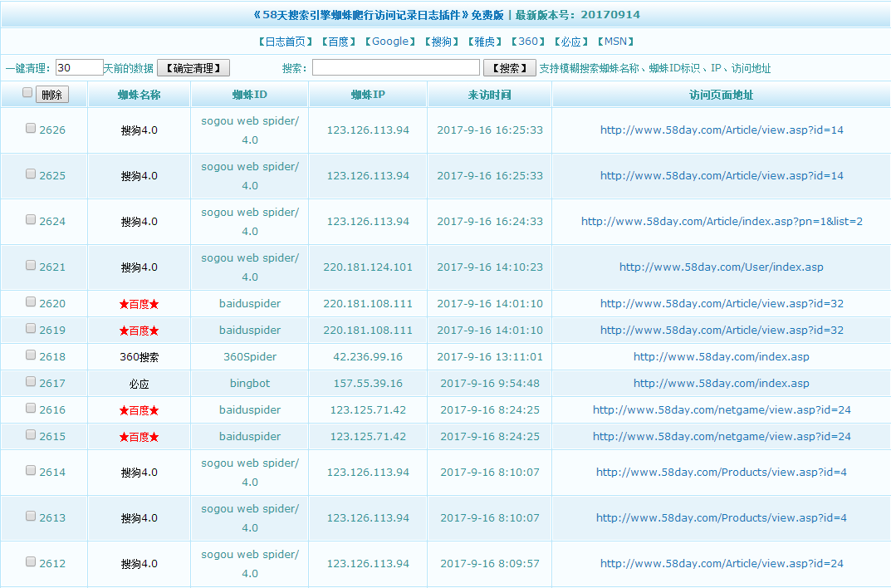Open view.asp?id=32 link in row 2620
891x588 pixels.
(x=722, y=303)
